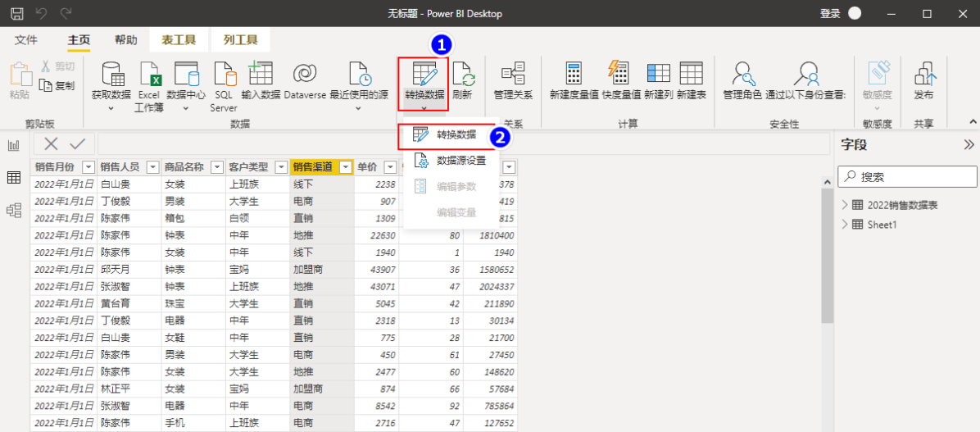Select cell 林正平 in 销售人员 column

click(129, 389)
